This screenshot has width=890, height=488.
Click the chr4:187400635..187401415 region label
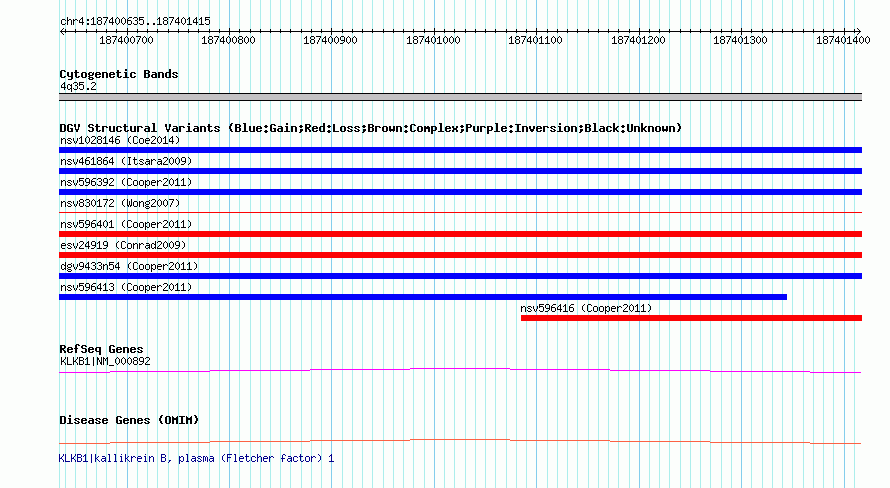(135, 22)
